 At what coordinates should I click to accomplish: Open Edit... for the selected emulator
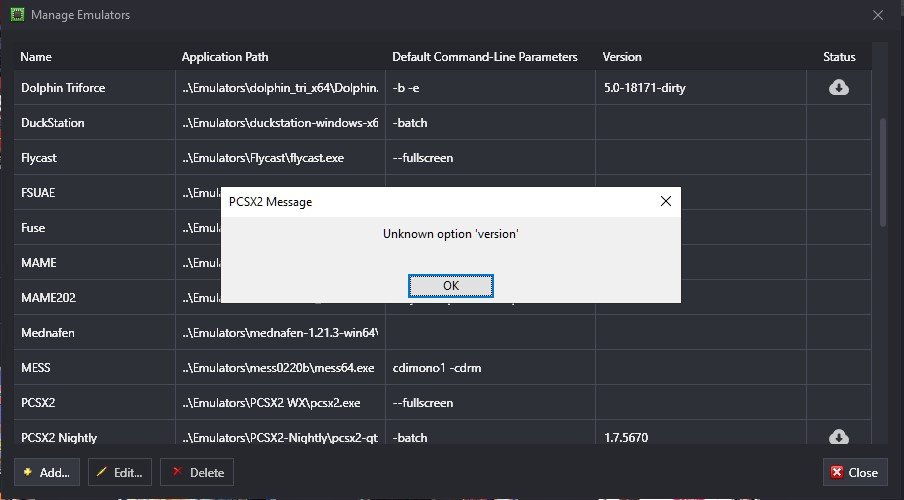pyautogui.click(x=119, y=472)
